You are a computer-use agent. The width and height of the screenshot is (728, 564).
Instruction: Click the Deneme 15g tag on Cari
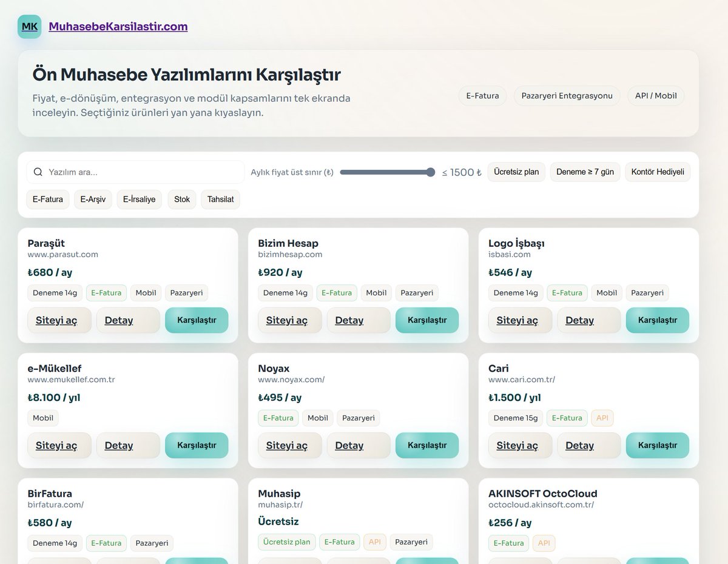(516, 418)
